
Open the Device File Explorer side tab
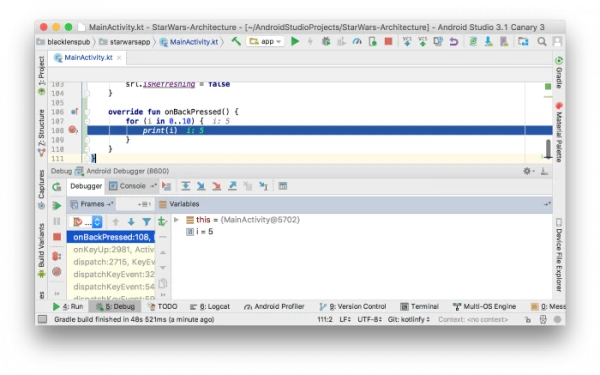coord(559,256)
